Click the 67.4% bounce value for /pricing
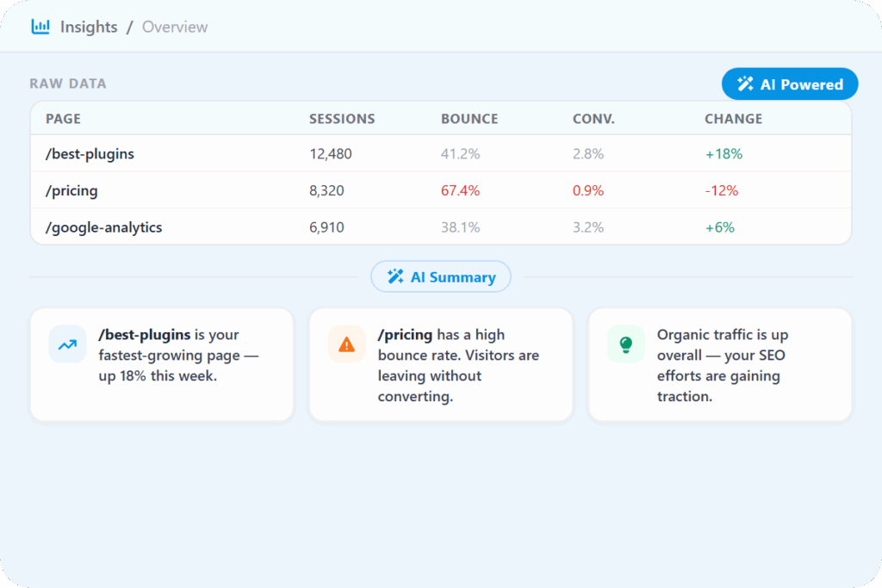 pyautogui.click(x=460, y=190)
